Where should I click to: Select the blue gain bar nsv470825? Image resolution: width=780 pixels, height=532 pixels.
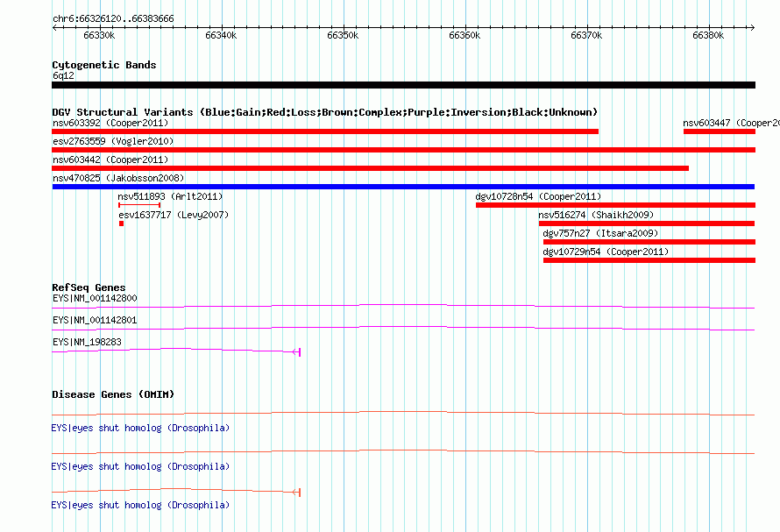403,187
